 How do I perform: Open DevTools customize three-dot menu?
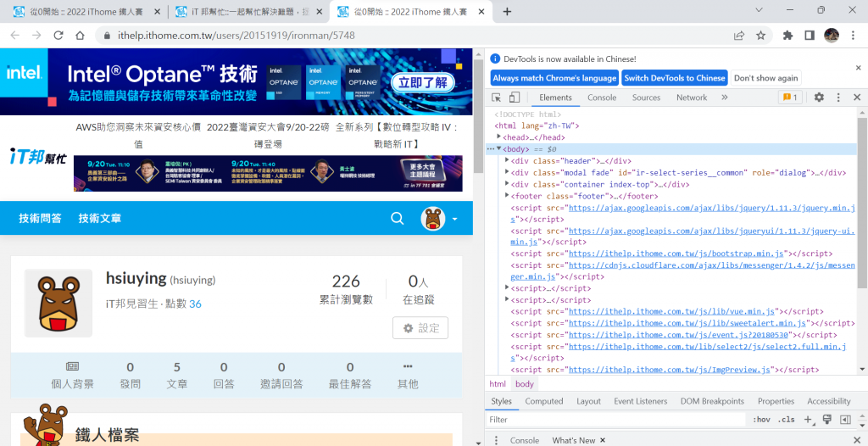tap(838, 98)
